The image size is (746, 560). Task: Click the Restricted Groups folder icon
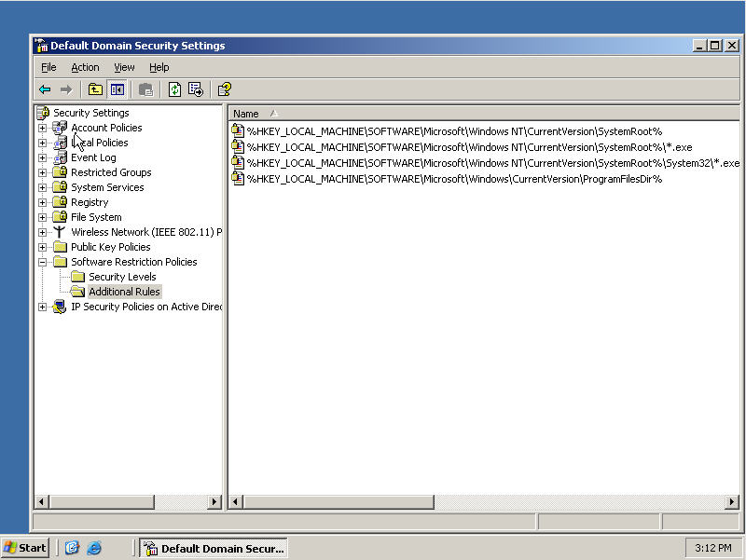coord(60,172)
